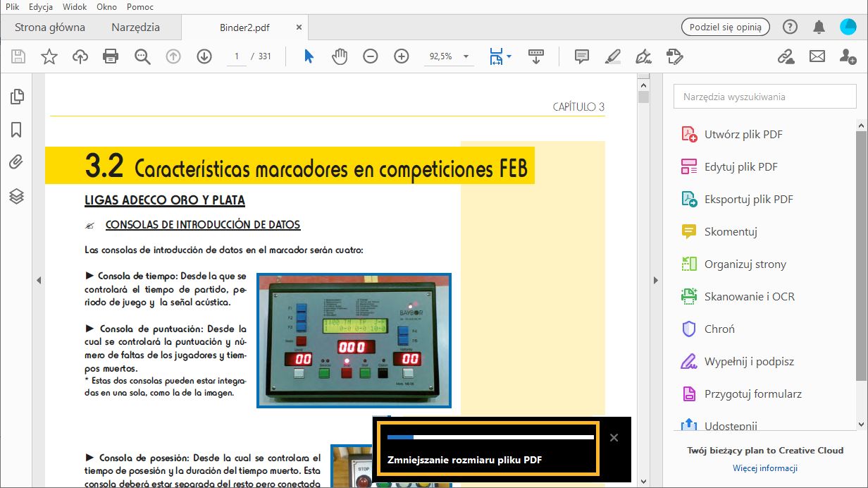Image resolution: width=868 pixels, height=488 pixels.
Task: Upload the file to the cloud
Action: tap(80, 56)
